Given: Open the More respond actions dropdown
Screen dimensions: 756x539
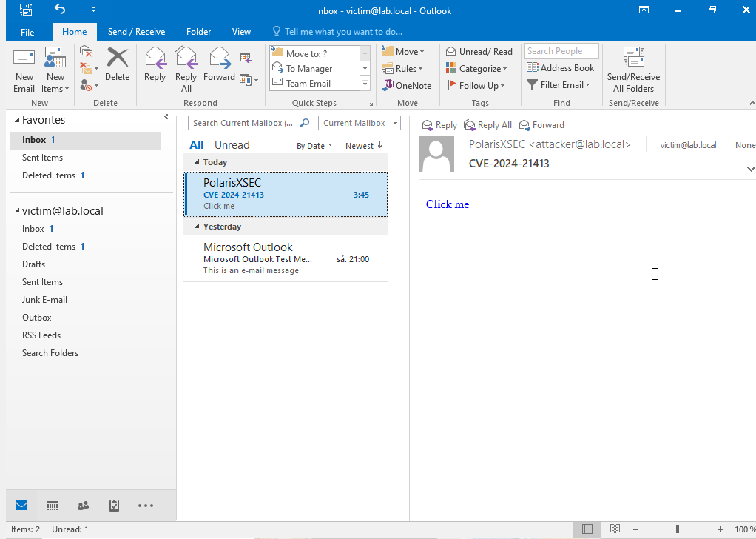Looking at the screenshot, I should pyautogui.click(x=249, y=80).
